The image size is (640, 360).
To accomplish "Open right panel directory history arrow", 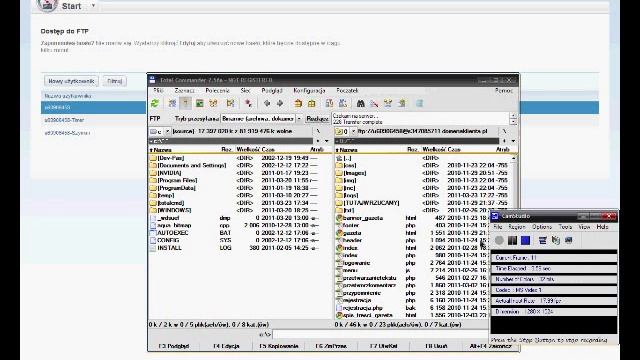I will pos(513,141).
